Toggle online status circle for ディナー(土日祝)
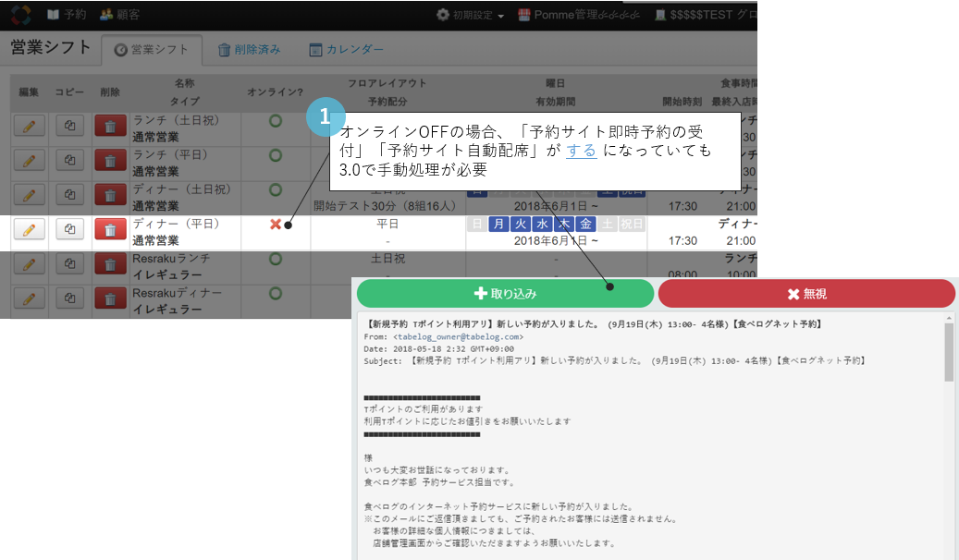This screenshot has height=560, width=959. [276, 190]
